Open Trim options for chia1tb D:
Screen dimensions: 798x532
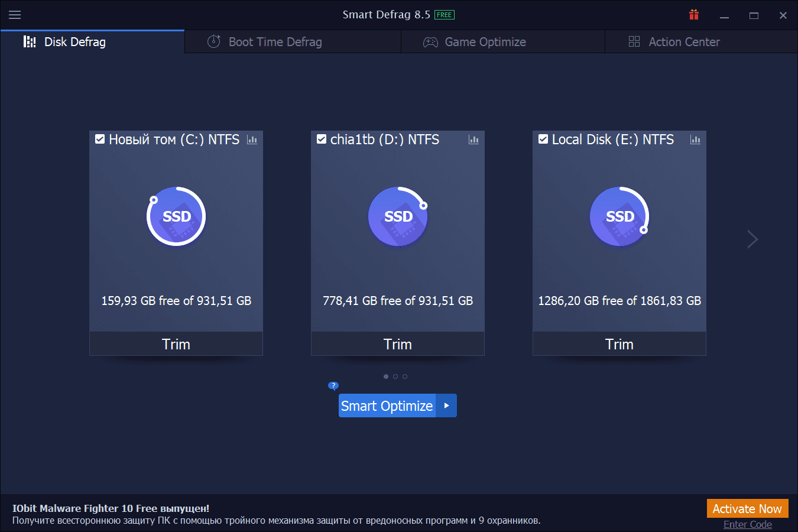coord(398,344)
